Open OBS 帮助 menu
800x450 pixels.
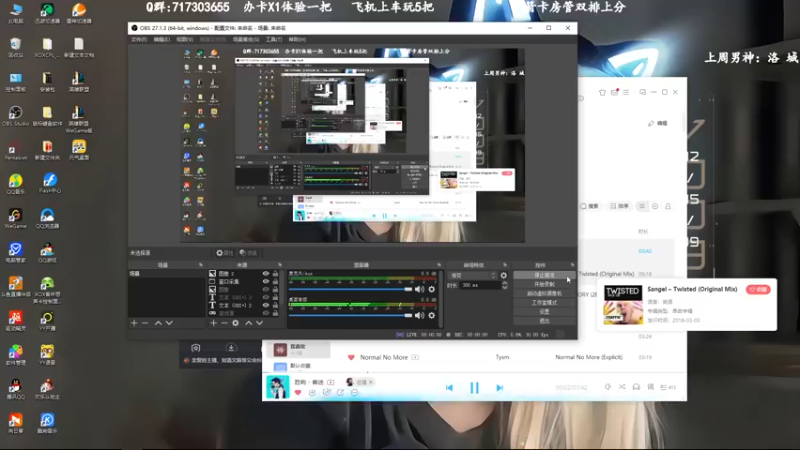(297, 39)
